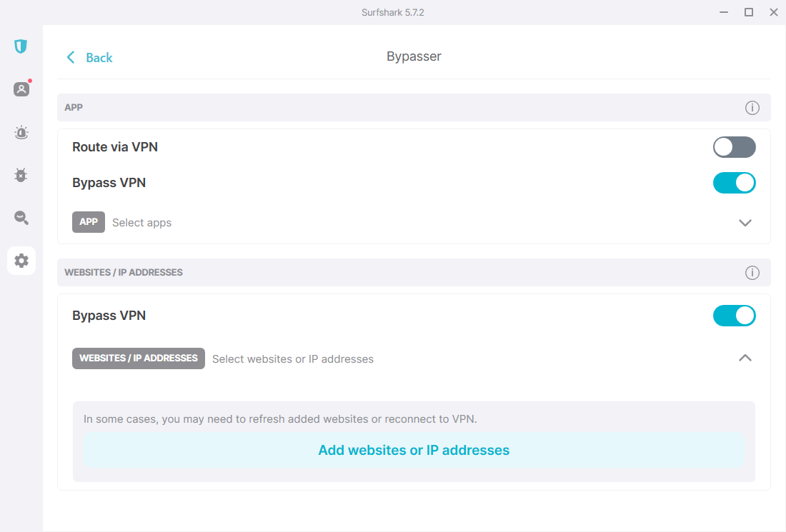Turn off Bypass VPN toggle for websites
This screenshot has height=532, width=786.
tap(735, 316)
